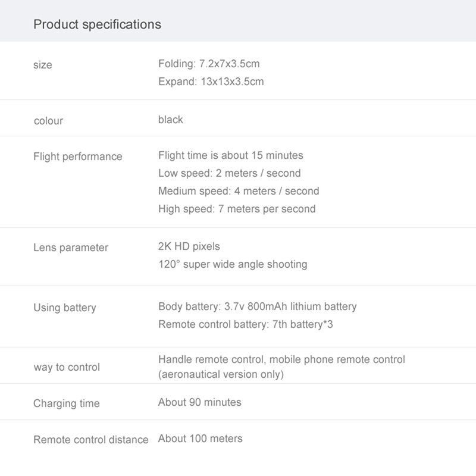
Task: Select the Using battery label
Action: 65,308
